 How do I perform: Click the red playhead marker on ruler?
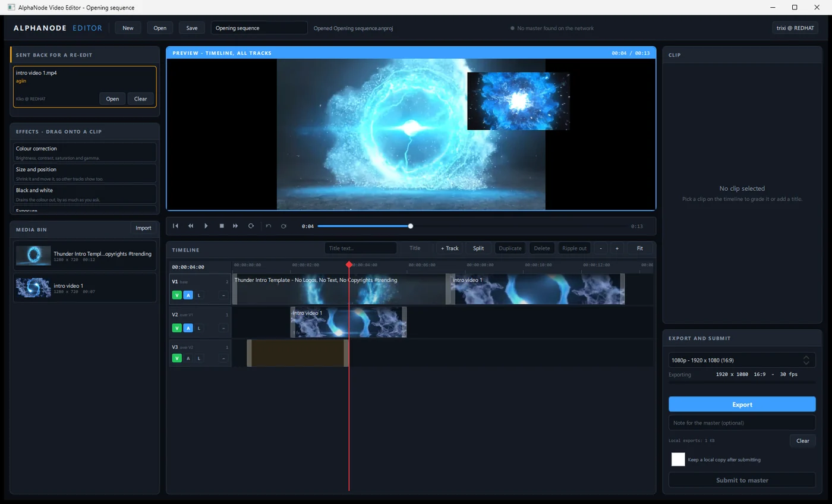[349, 264]
